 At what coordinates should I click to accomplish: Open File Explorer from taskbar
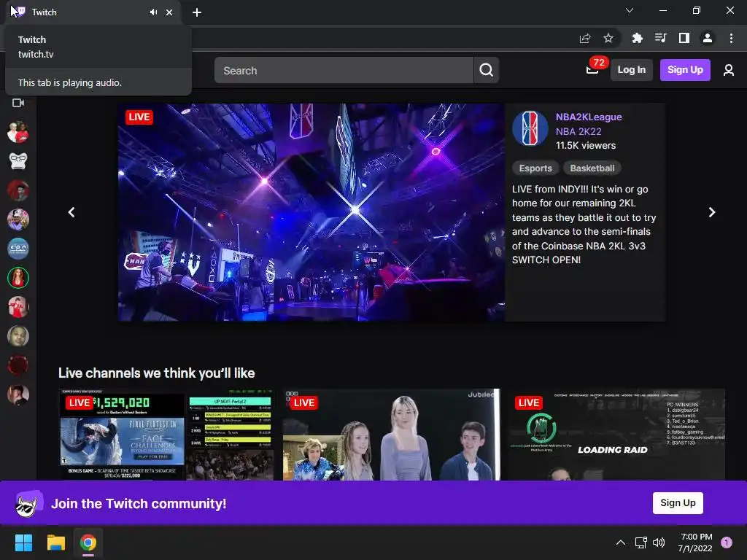[x=55, y=542]
